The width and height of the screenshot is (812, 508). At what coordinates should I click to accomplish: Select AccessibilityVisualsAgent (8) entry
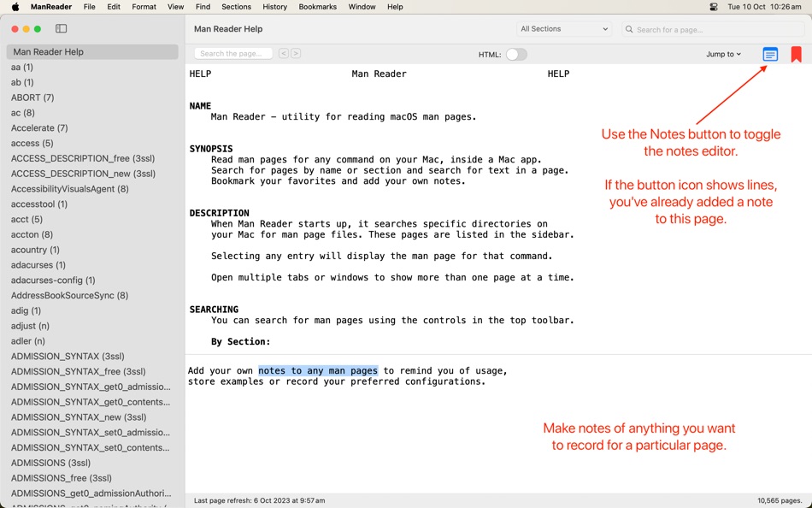tap(92, 189)
